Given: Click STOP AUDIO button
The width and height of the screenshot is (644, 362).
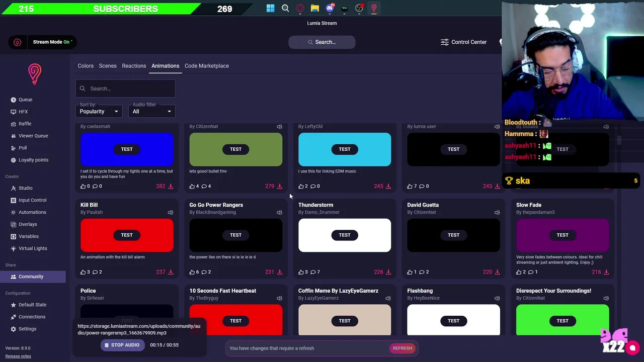Looking at the screenshot, I should pos(122,345).
